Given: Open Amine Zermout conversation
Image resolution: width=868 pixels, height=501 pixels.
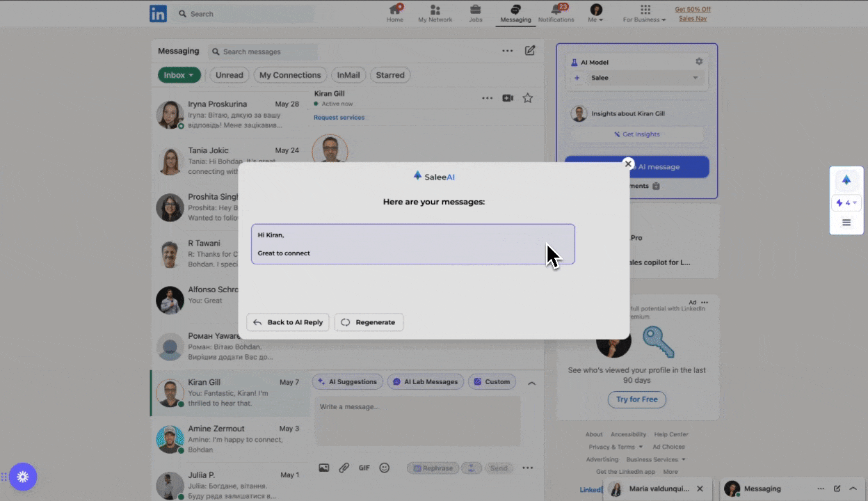Looking at the screenshot, I should pos(230,439).
